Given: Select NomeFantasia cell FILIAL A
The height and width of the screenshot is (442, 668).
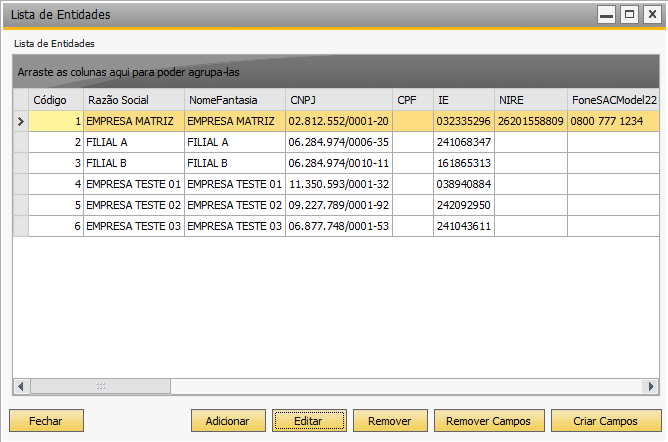Looking at the screenshot, I should click(x=235, y=142).
